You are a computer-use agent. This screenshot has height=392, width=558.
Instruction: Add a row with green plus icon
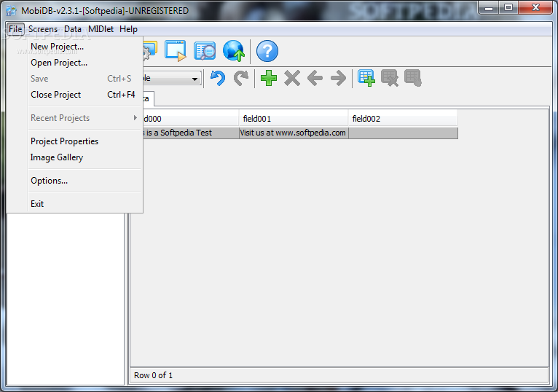point(269,78)
